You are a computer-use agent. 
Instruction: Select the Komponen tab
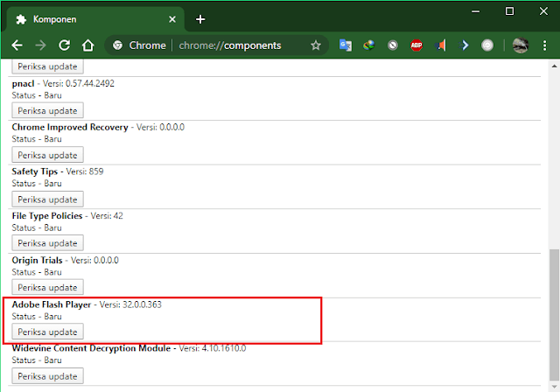[94, 19]
